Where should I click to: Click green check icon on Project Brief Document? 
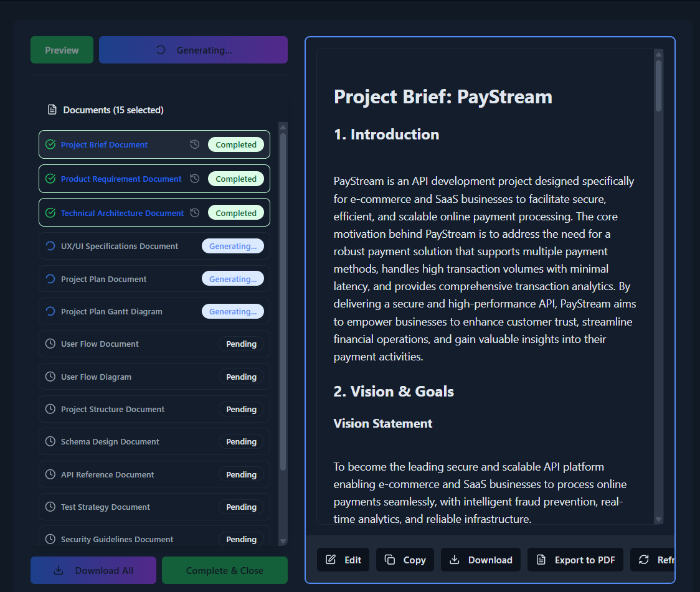(50, 144)
